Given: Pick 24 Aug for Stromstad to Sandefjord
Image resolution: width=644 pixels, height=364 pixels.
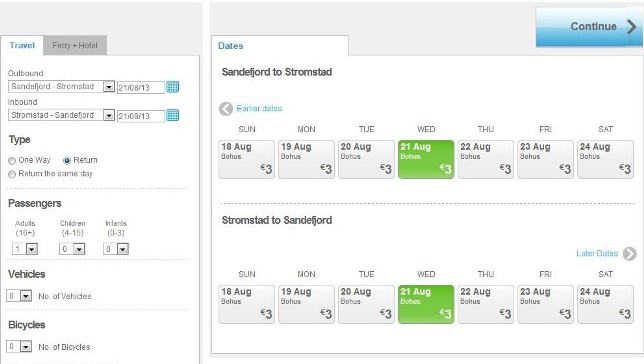Looking at the screenshot, I should coord(605,304).
